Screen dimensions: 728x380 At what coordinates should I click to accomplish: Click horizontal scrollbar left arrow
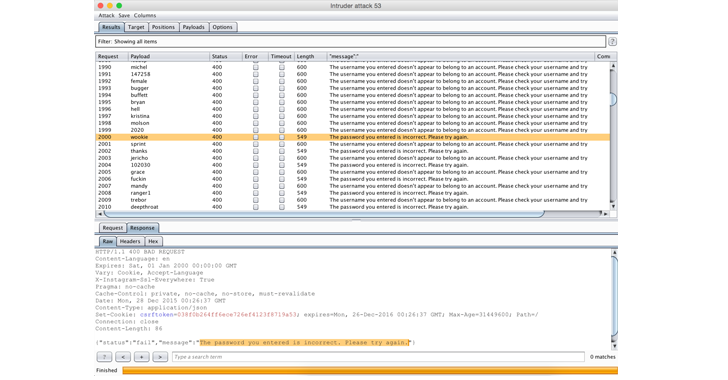click(99, 214)
